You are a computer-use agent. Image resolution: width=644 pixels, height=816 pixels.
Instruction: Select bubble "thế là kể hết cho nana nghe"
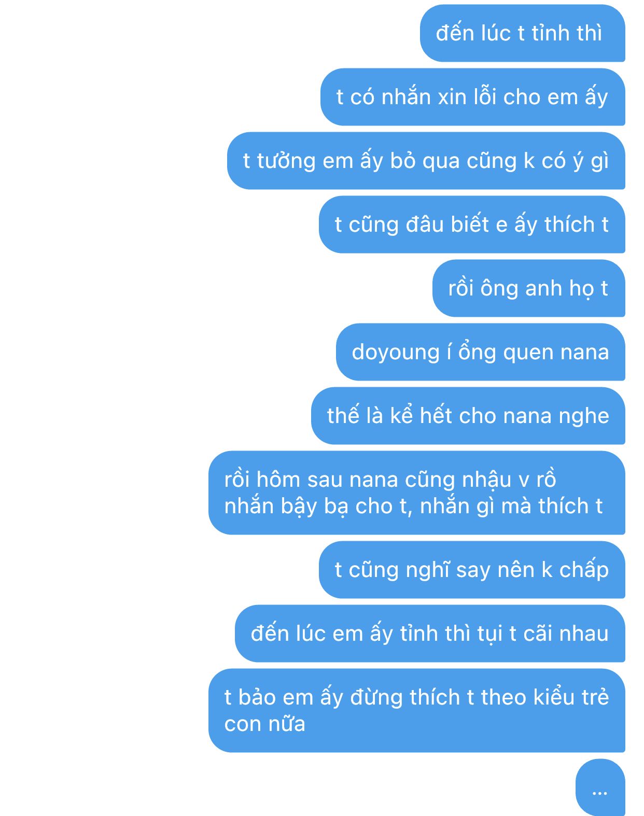(468, 416)
